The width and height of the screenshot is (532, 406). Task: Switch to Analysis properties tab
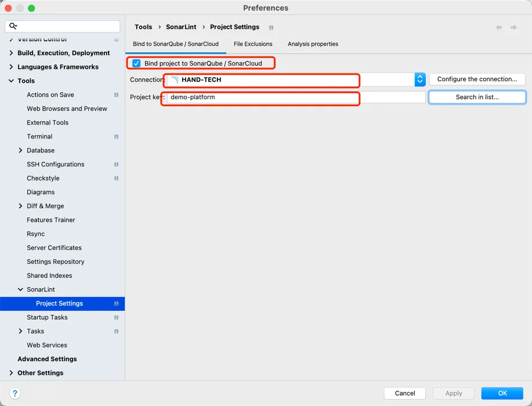313,44
